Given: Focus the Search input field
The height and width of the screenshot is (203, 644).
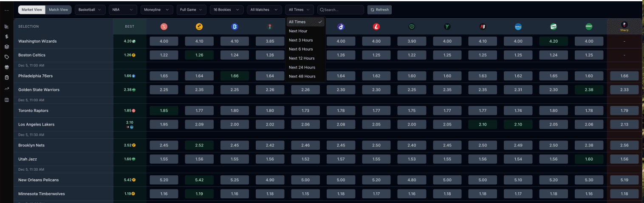Looking at the screenshot, I should [341, 9].
